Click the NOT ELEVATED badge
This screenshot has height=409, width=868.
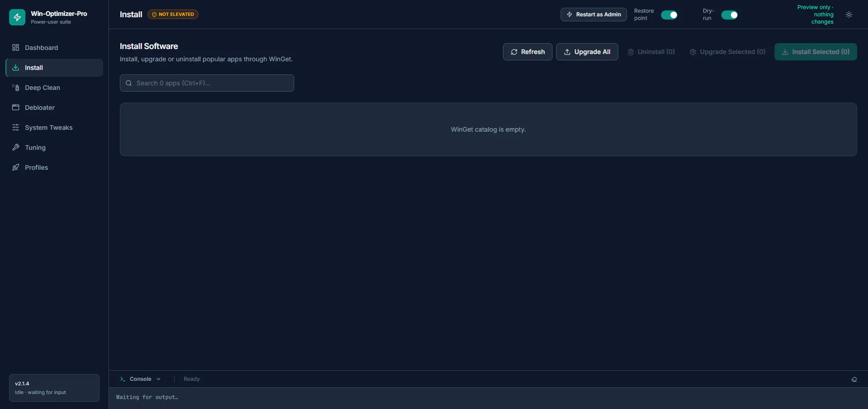point(173,15)
